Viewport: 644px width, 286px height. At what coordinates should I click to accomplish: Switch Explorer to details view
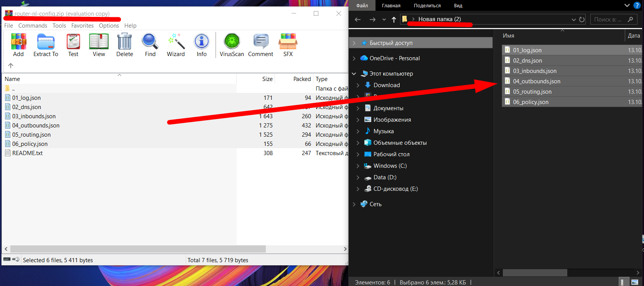(624, 282)
